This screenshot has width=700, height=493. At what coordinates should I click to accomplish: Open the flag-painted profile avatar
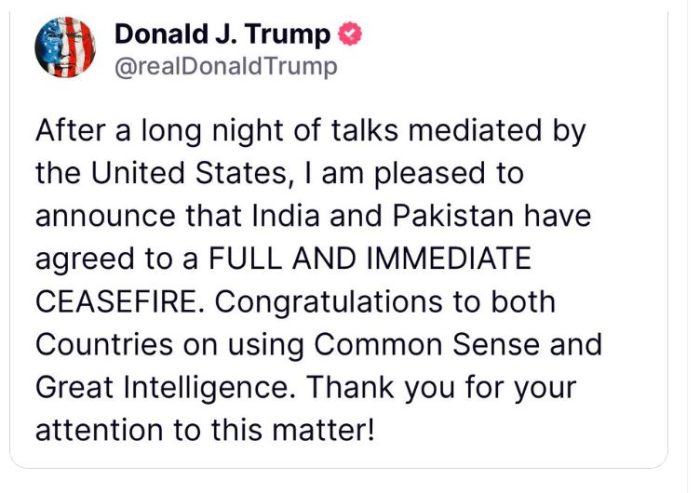(x=65, y=47)
